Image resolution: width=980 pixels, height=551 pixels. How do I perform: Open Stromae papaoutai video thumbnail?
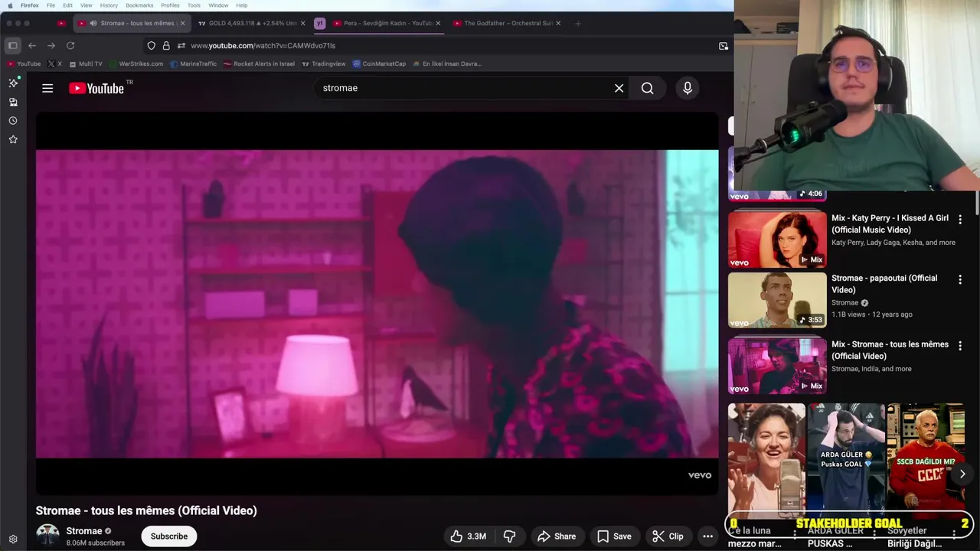coord(777,300)
